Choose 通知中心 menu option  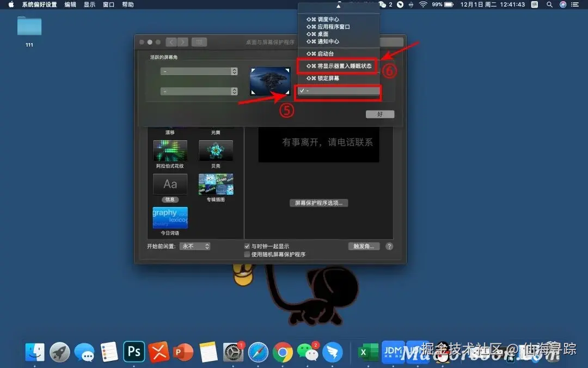pyautogui.click(x=339, y=41)
